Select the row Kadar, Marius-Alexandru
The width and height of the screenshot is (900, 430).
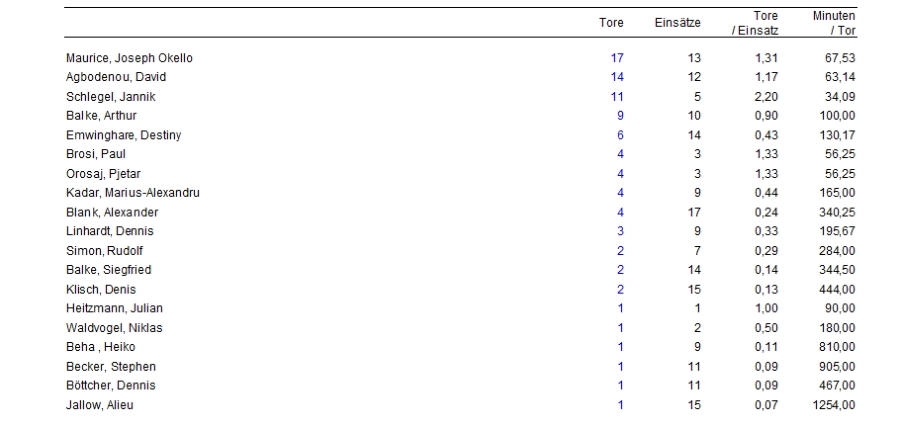[x=460, y=192]
